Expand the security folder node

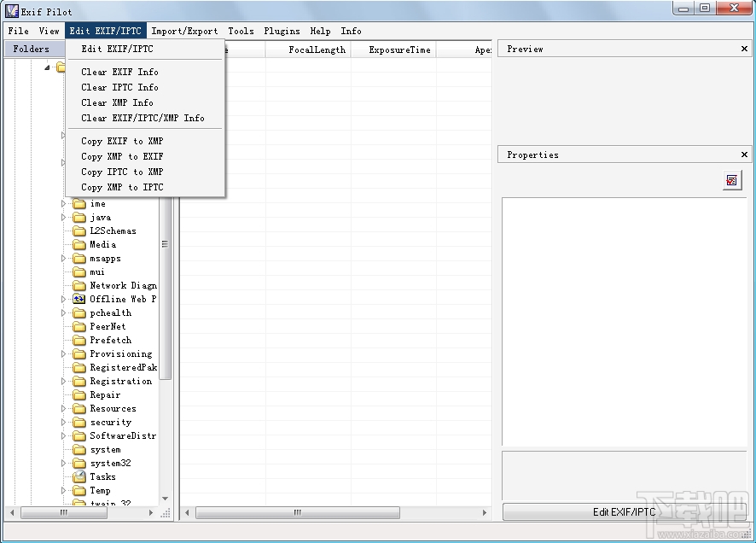(64, 422)
